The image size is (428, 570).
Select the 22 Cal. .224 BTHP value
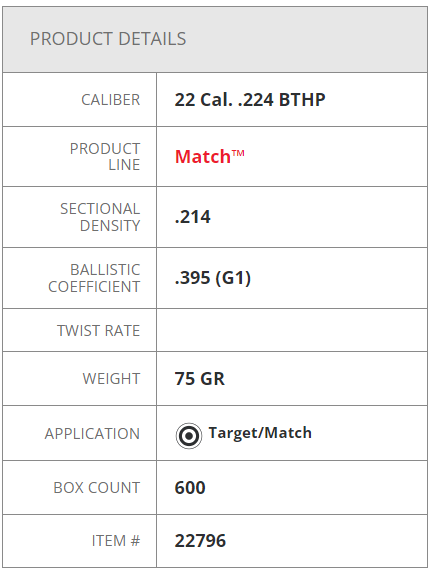click(250, 100)
